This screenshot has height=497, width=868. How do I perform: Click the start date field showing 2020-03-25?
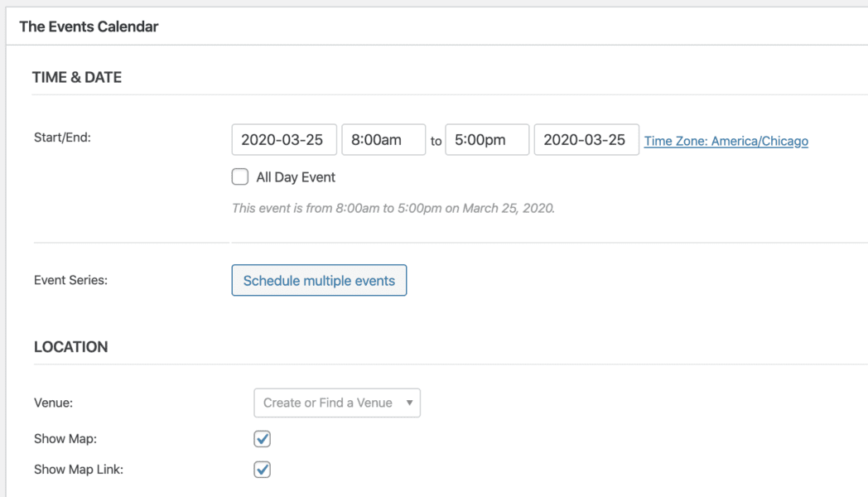283,140
